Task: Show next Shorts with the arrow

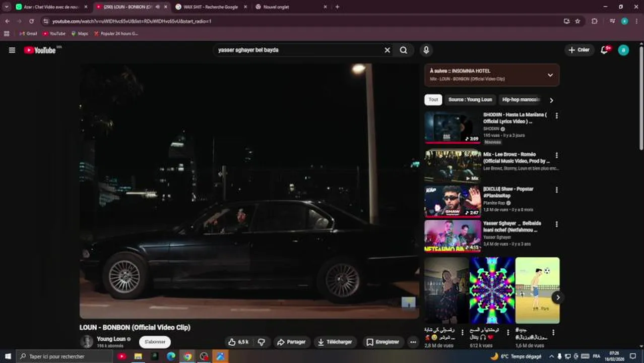Action: click(558, 297)
